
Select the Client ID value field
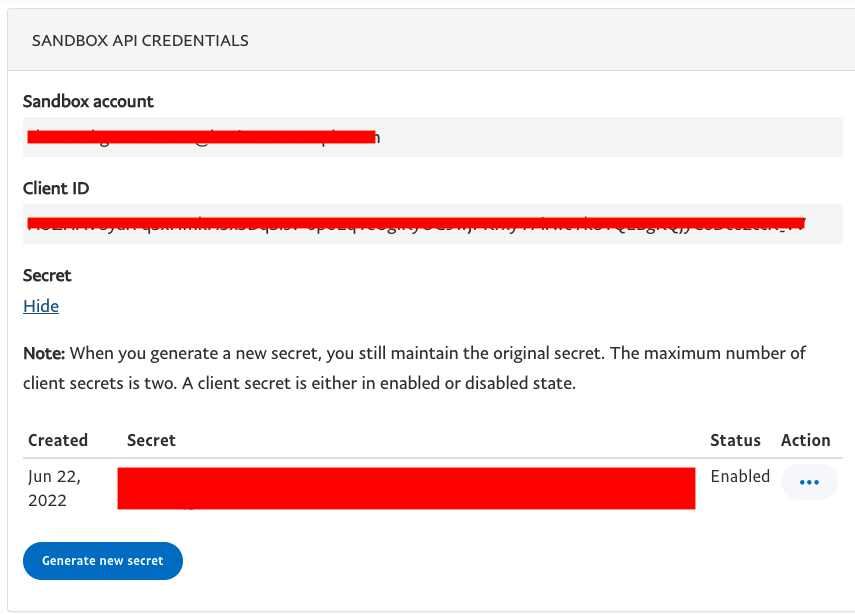click(x=433, y=224)
